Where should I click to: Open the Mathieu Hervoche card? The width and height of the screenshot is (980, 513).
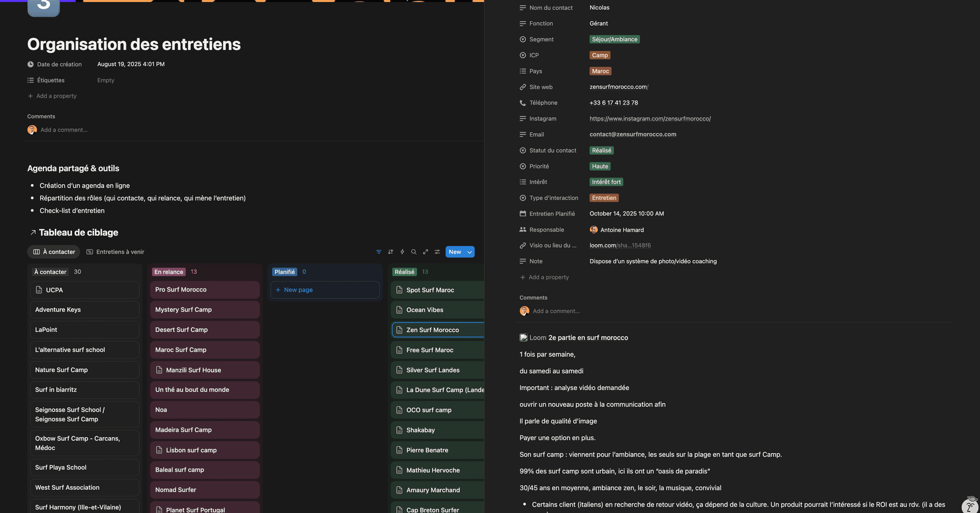[x=437, y=470]
